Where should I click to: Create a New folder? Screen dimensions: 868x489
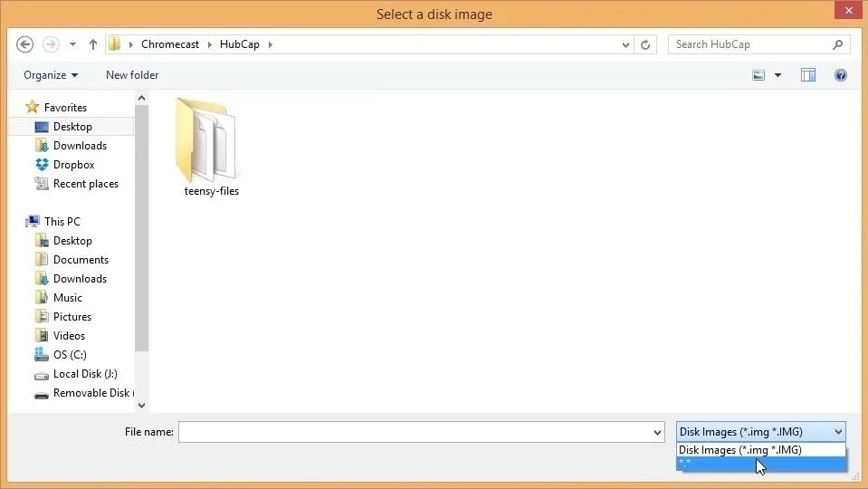pos(132,75)
